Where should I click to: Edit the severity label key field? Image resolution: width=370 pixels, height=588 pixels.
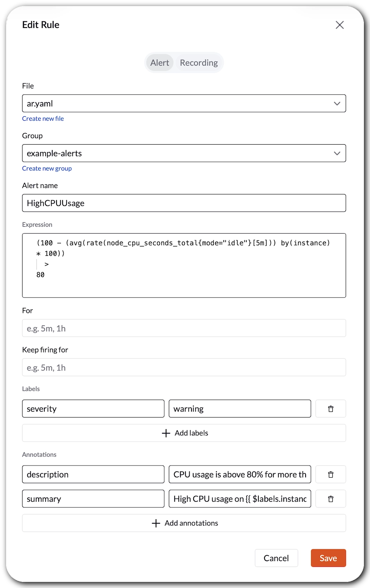(x=93, y=409)
